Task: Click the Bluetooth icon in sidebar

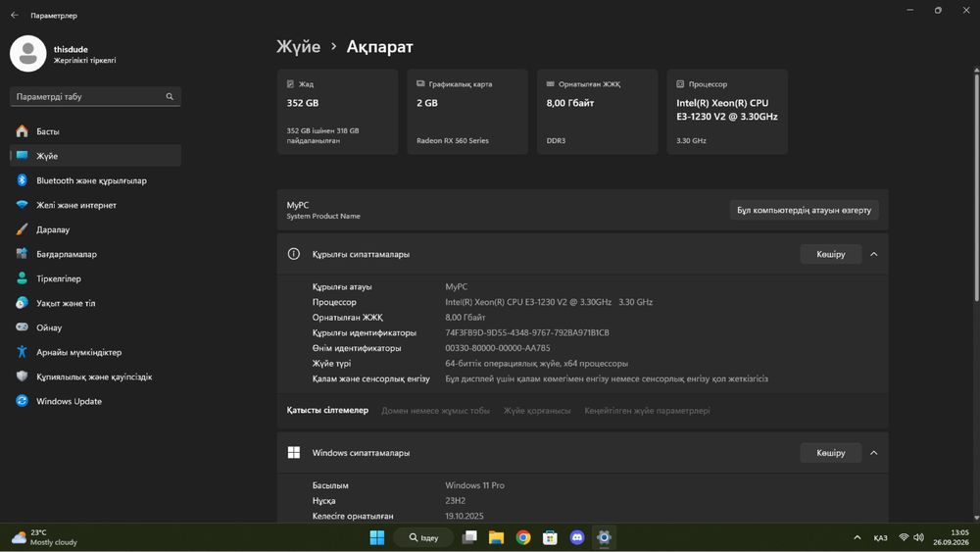Action: tap(22, 180)
